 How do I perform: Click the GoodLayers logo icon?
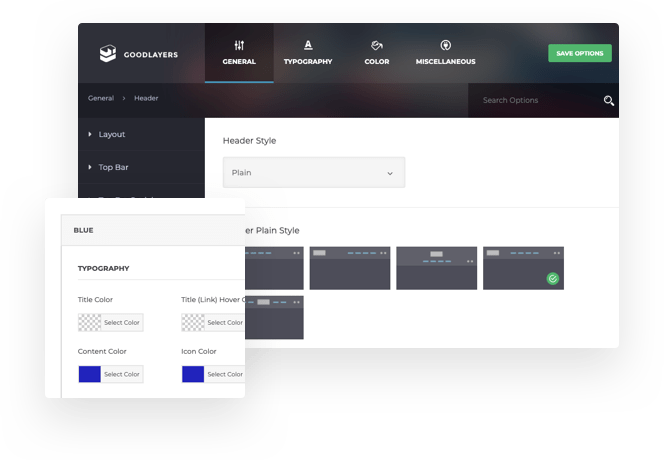[108, 54]
